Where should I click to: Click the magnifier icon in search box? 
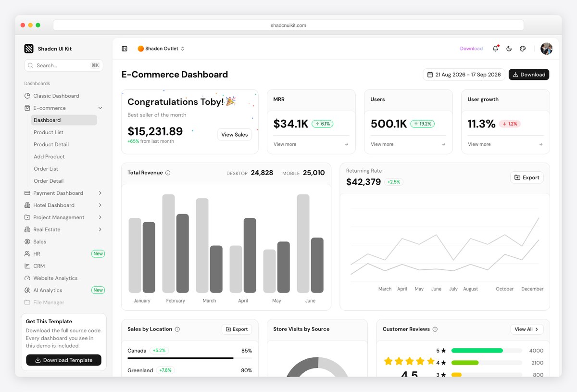coord(31,65)
